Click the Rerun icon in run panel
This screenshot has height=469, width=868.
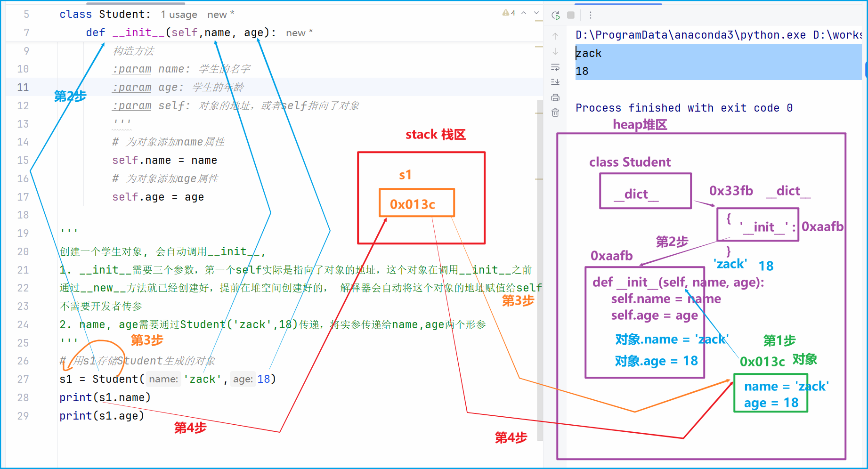[x=556, y=15]
